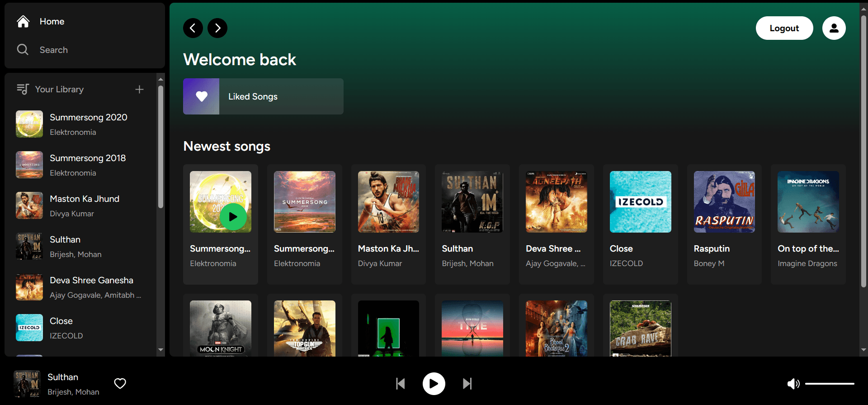Skip to the previous track
This screenshot has height=405, width=868.
click(401, 384)
